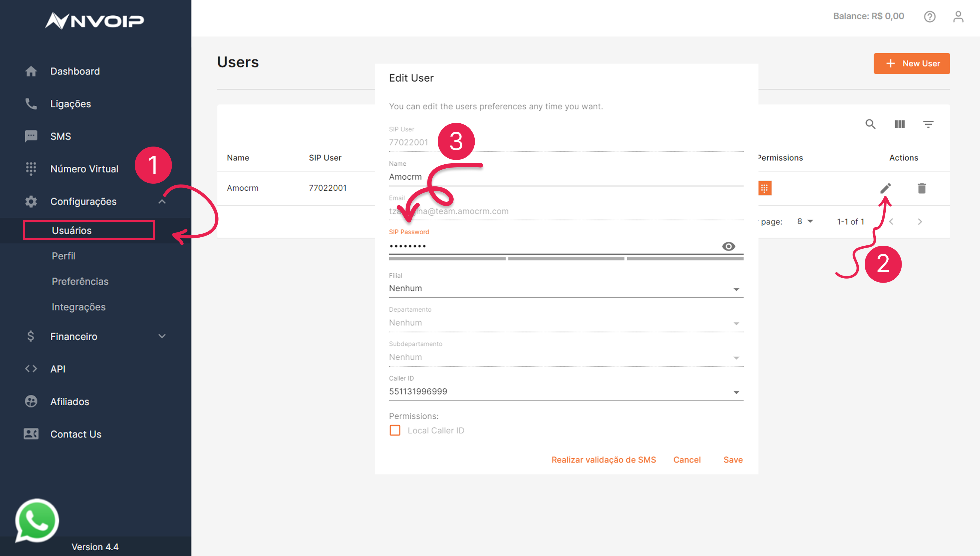The image size is (980, 556).
Task: Open the WhatsApp chat bubble
Action: (x=37, y=520)
